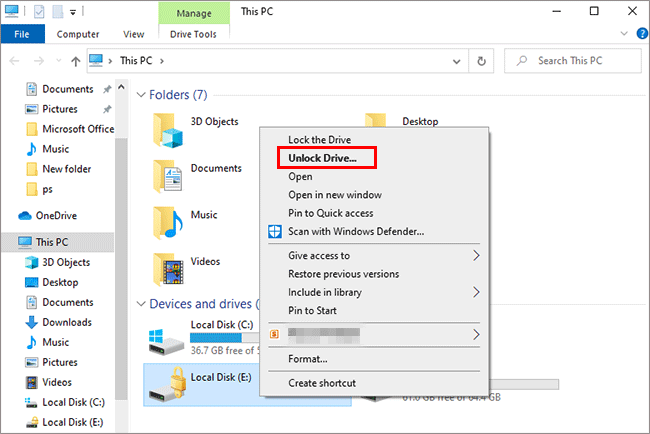Viewport: 650px width, 434px height.
Task: Select the ps folder in the sidebar
Action: click(x=39, y=189)
